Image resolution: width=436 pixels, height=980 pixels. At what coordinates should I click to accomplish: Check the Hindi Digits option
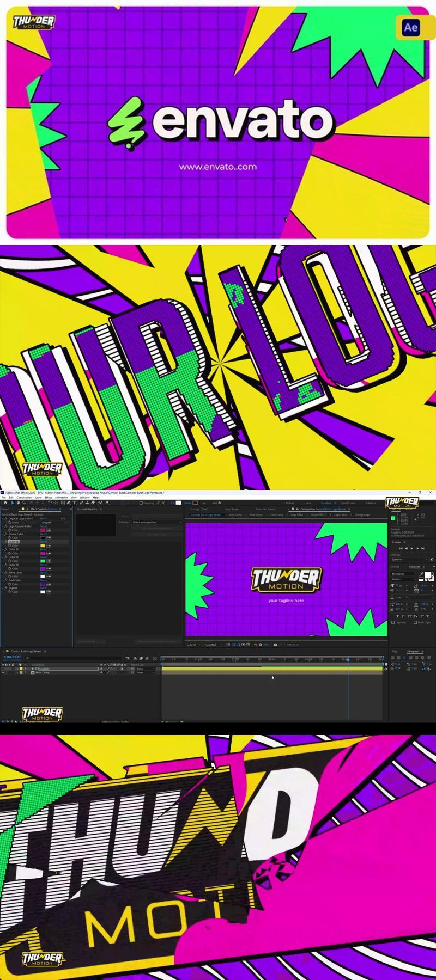click(415, 622)
